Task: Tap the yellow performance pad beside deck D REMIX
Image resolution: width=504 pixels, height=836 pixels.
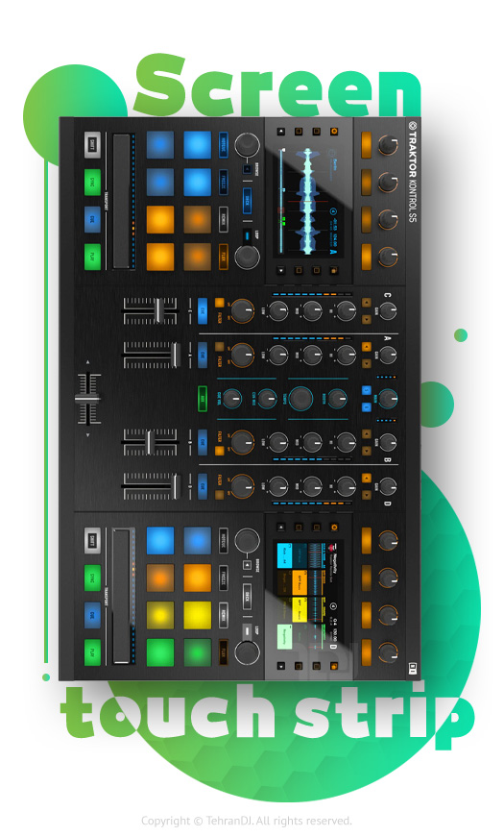Action: coord(198,615)
